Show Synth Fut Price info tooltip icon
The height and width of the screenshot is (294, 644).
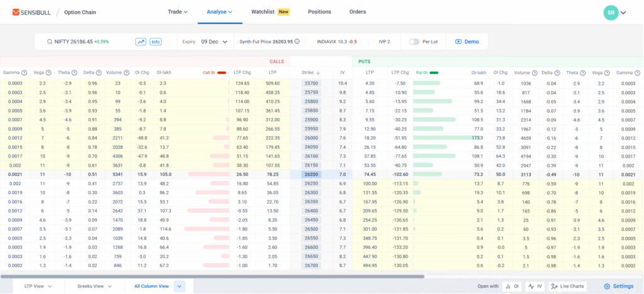point(297,41)
